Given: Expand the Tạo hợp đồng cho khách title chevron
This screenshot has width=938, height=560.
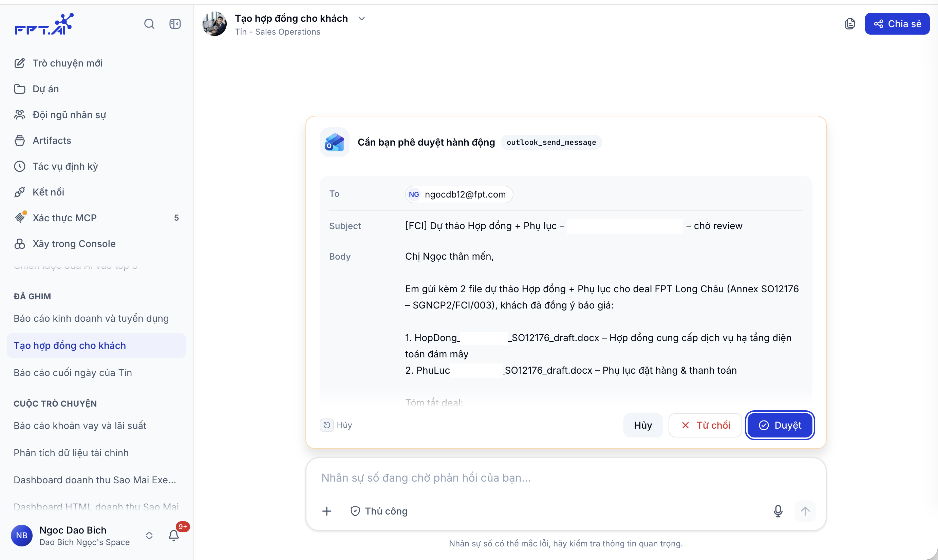Looking at the screenshot, I should click(x=361, y=18).
